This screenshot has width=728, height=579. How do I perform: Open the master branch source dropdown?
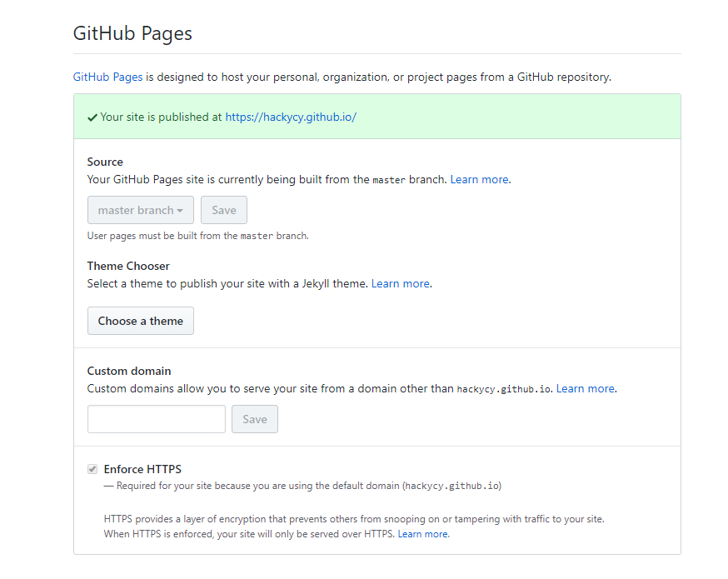click(141, 210)
